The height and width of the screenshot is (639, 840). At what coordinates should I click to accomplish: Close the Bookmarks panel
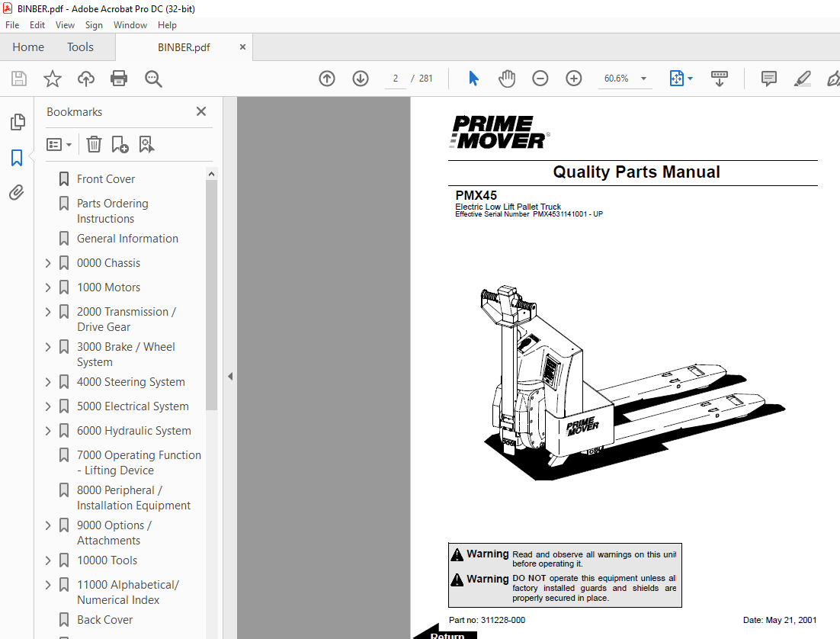[201, 111]
